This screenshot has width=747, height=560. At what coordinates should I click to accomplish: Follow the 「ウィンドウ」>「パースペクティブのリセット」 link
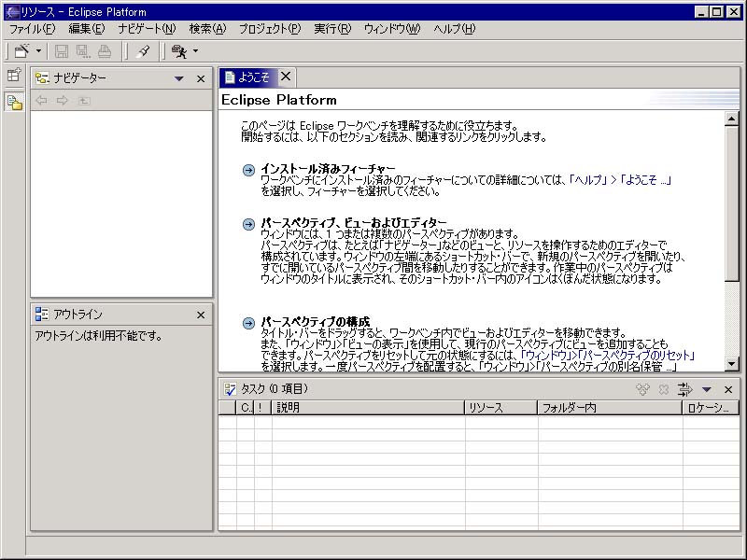[609, 356]
